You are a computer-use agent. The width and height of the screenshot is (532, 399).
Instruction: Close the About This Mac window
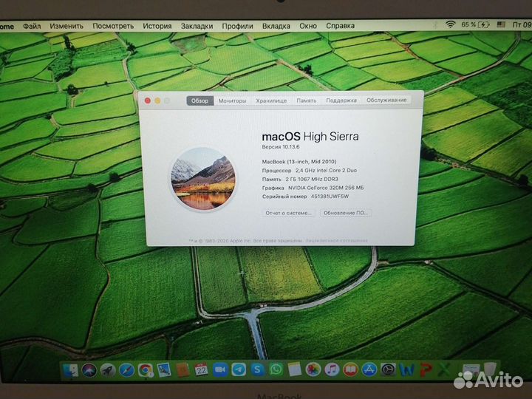pyautogui.click(x=148, y=100)
